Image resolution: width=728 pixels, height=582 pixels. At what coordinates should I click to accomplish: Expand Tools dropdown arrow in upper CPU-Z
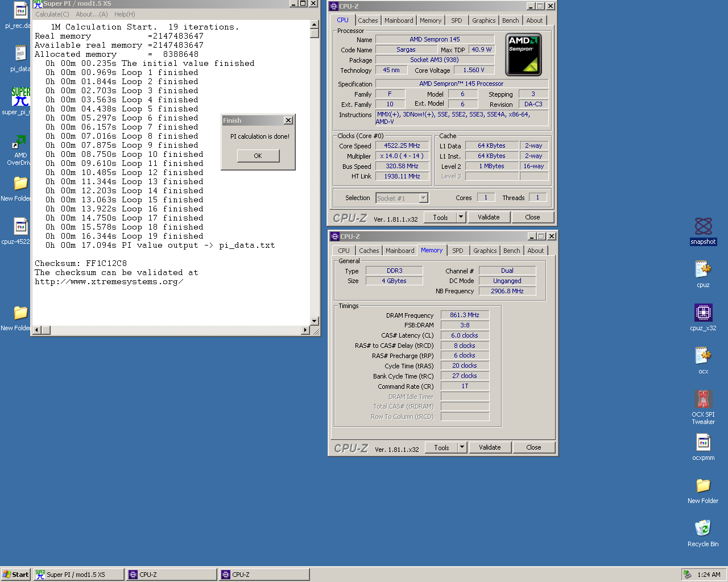point(461,217)
